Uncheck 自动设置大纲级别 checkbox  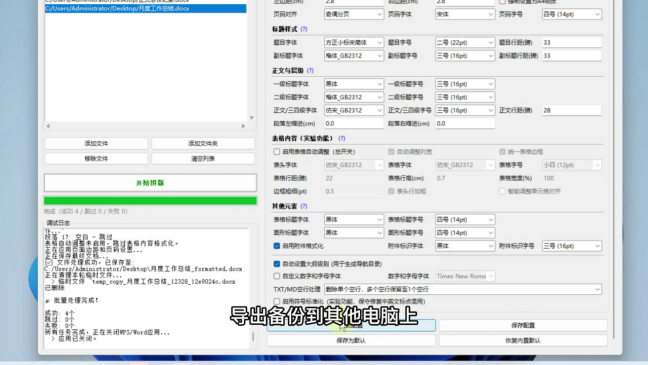(x=276, y=264)
